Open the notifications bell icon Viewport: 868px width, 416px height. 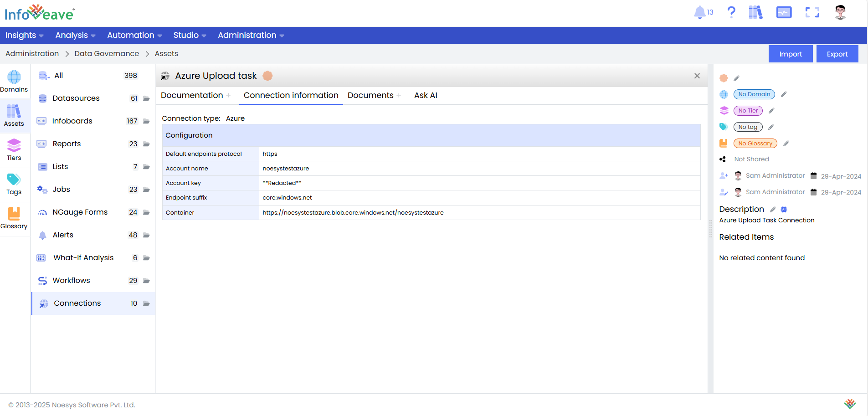point(699,12)
